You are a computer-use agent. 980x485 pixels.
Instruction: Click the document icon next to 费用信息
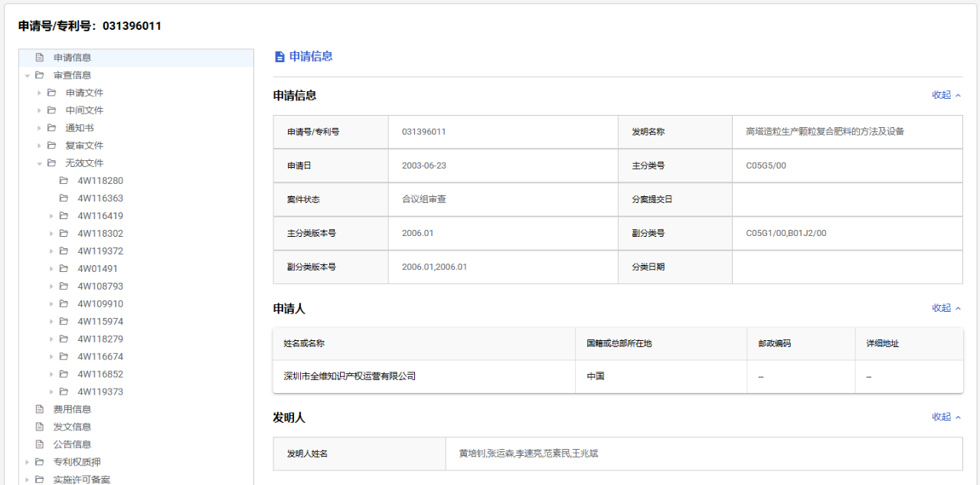point(40,409)
